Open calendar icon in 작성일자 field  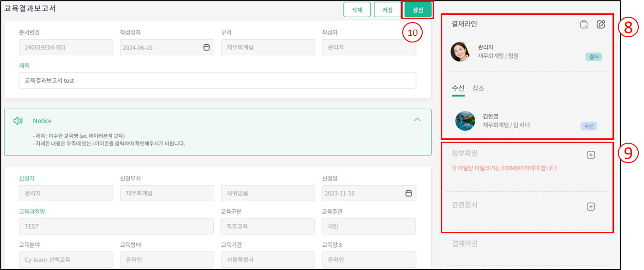(207, 47)
